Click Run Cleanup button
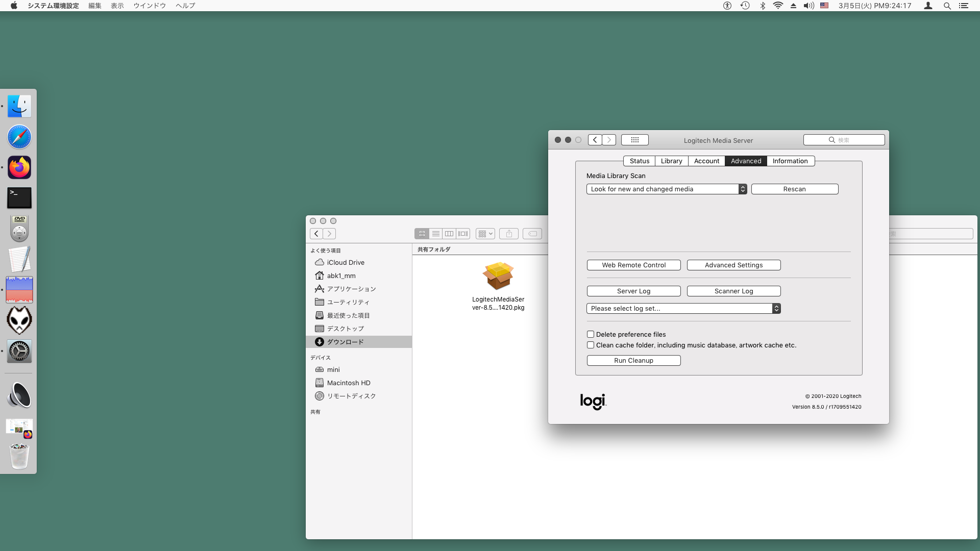The width and height of the screenshot is (980, 551). [634, 360]
